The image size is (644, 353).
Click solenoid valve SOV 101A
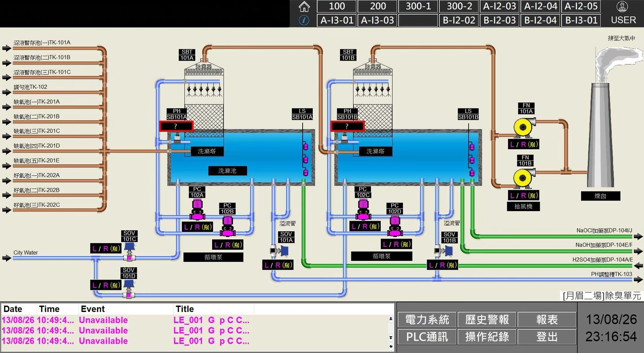click(x=280, y=251)
